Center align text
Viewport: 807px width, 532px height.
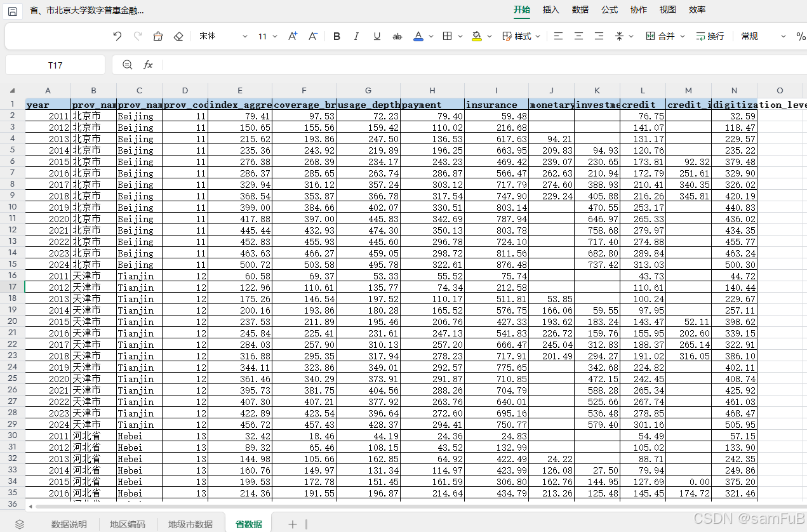[x=578, y=36]
